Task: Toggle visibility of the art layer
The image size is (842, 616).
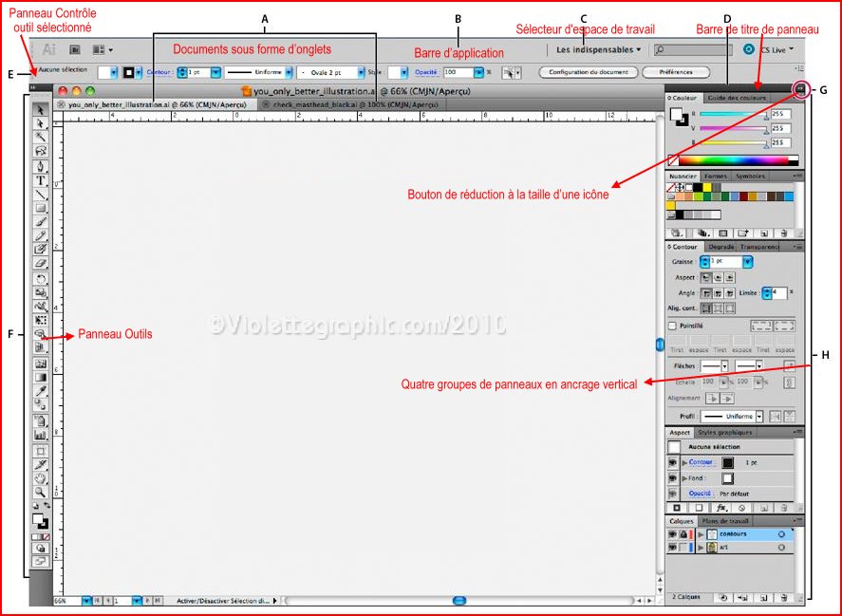Action: (672, 548)
